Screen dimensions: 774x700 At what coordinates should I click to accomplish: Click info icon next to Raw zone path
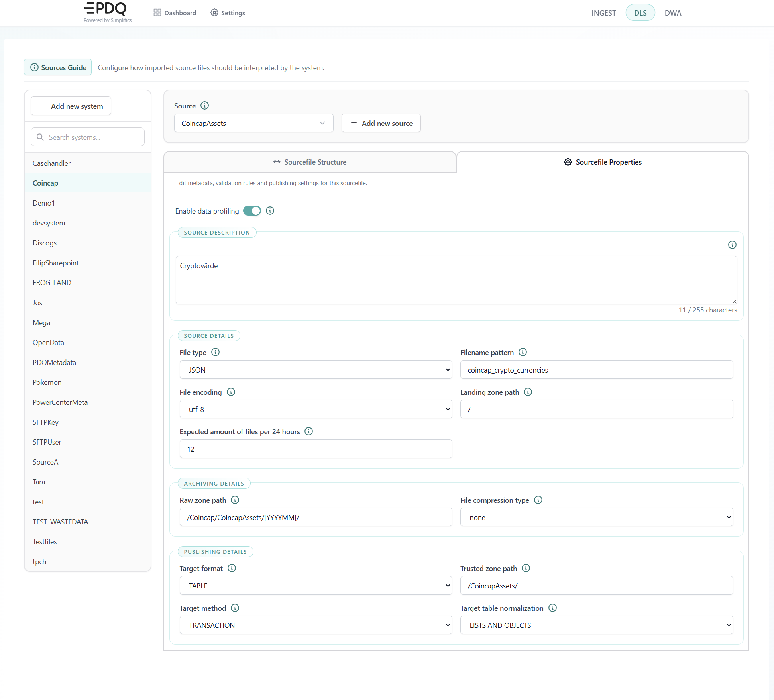235,500
